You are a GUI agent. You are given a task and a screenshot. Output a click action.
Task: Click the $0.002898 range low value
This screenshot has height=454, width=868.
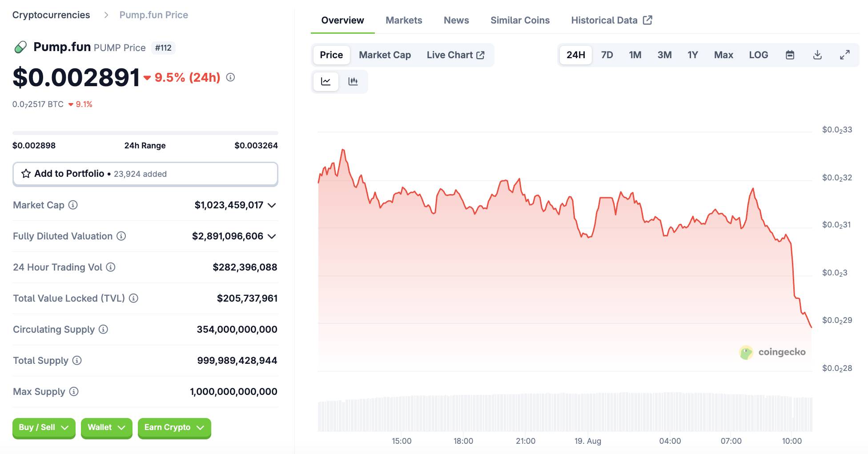click(34, 146)
